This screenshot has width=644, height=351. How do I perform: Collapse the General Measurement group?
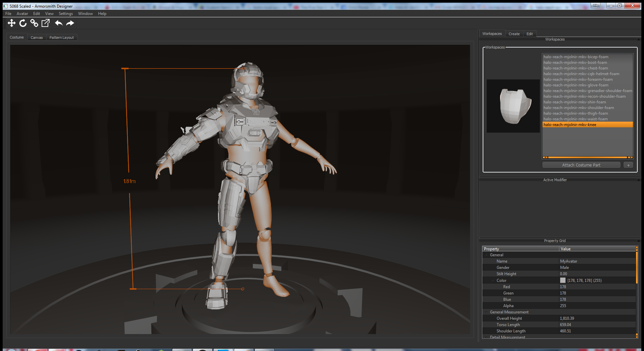[x=486, y=312]
